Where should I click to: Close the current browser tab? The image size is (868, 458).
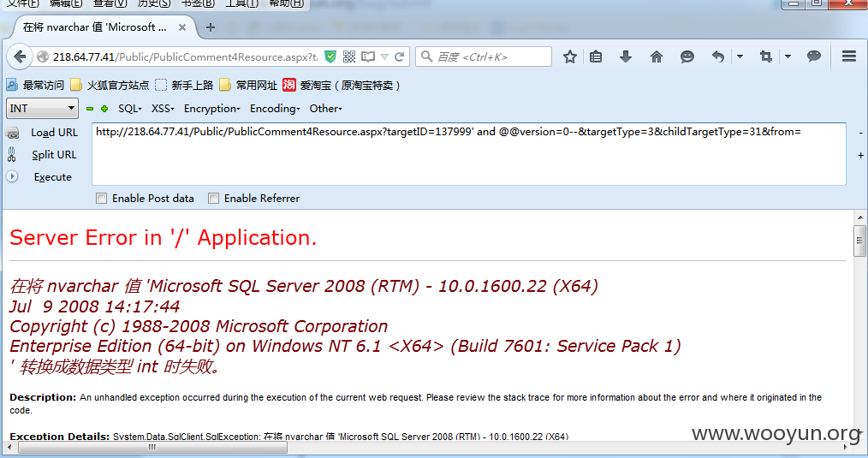coord(182,27)
